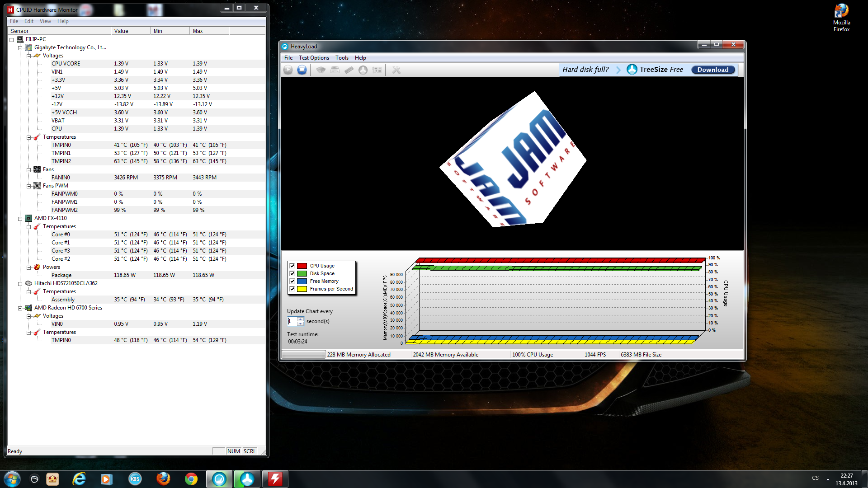Open Firefox from the taskbar
The width and height of the screenshot is (868, 488).
coord(163,479)
